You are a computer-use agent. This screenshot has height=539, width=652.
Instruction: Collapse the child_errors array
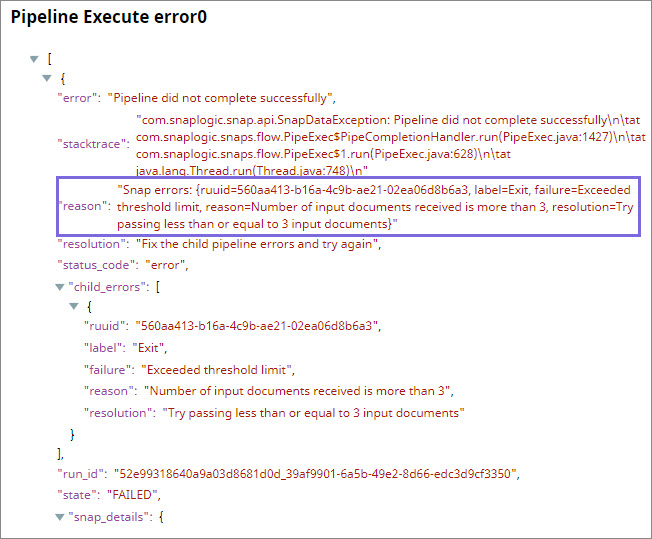pos(61,287)
